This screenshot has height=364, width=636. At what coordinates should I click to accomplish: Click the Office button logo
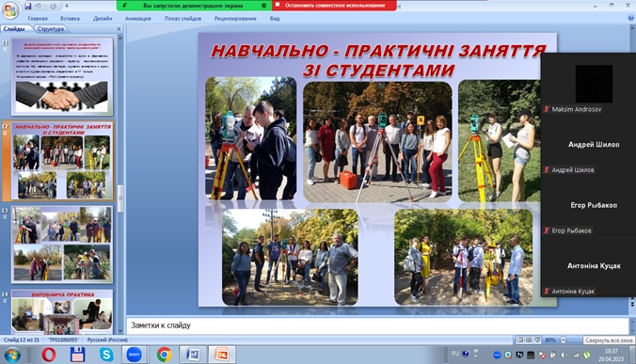coord(9,11)
